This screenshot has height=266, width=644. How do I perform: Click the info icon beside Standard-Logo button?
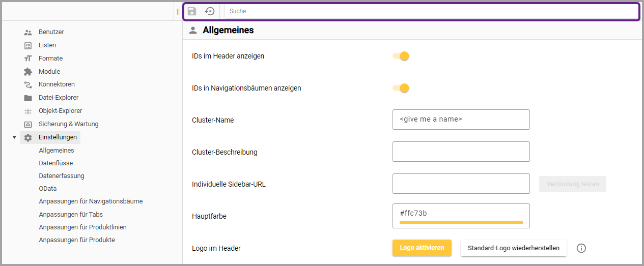pos(581,248)
